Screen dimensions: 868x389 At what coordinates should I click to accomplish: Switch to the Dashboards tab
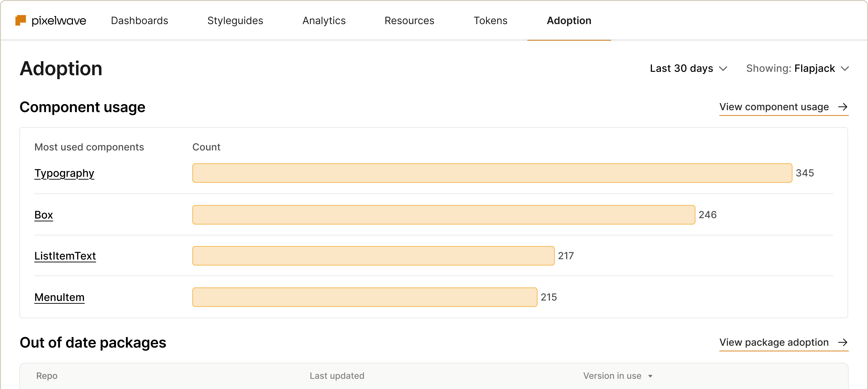tap(139, 21)
